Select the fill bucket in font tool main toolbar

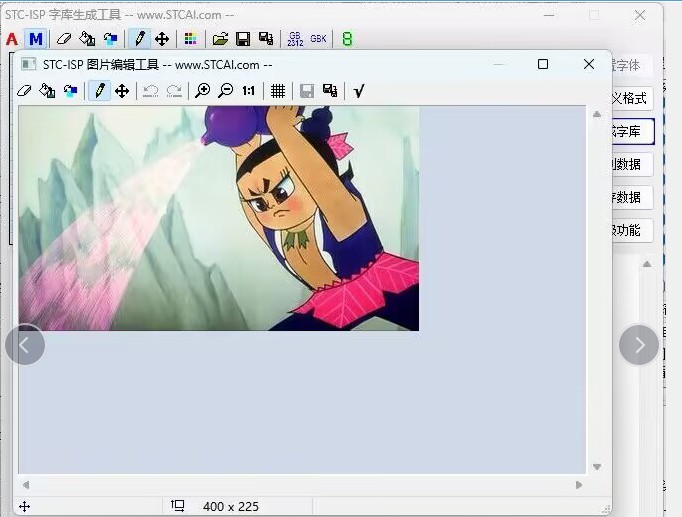(87, 39)
